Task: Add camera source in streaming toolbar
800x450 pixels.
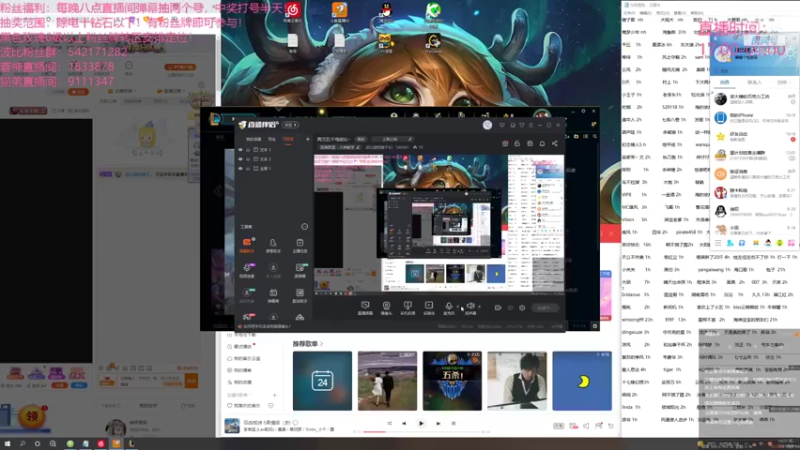Action: point(386,308)
